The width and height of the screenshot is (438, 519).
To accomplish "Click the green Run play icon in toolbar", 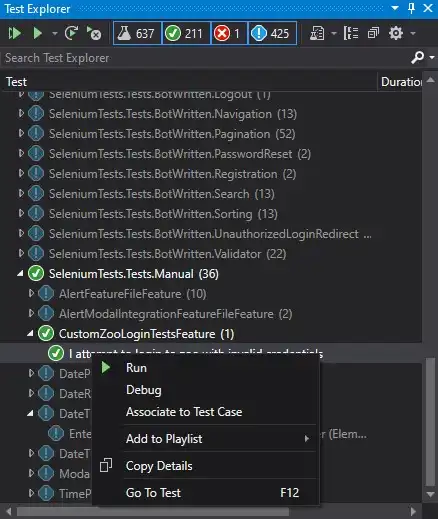I will (37, 33).
